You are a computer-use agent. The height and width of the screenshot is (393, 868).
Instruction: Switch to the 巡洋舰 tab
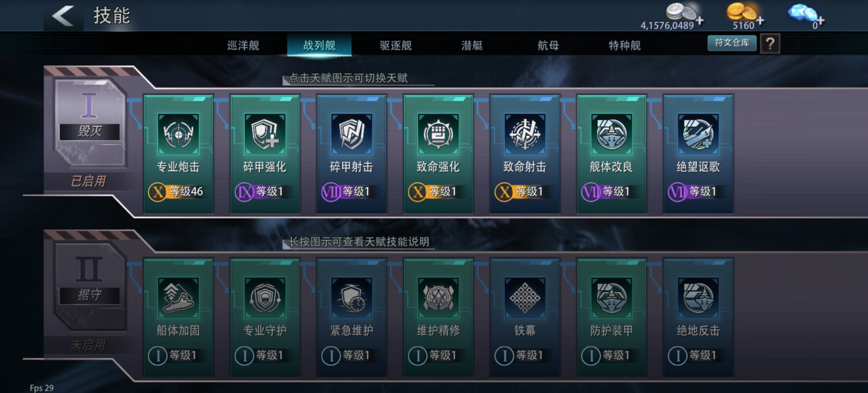[x=243, y=45]
